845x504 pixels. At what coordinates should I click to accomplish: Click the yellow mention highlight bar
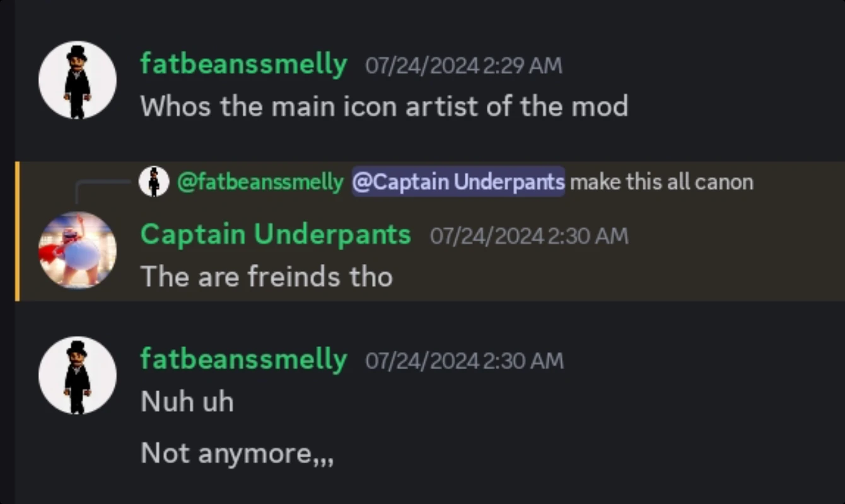tap(17, 231)
